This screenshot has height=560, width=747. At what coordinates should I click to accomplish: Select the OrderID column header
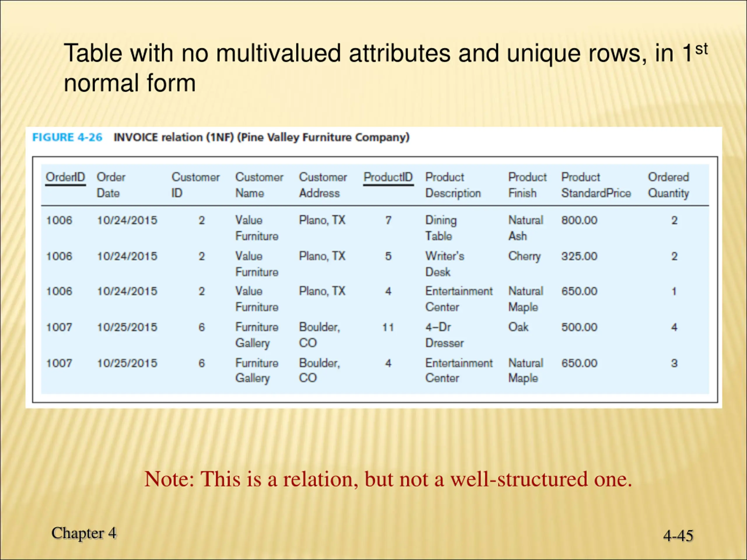point(65,177)
